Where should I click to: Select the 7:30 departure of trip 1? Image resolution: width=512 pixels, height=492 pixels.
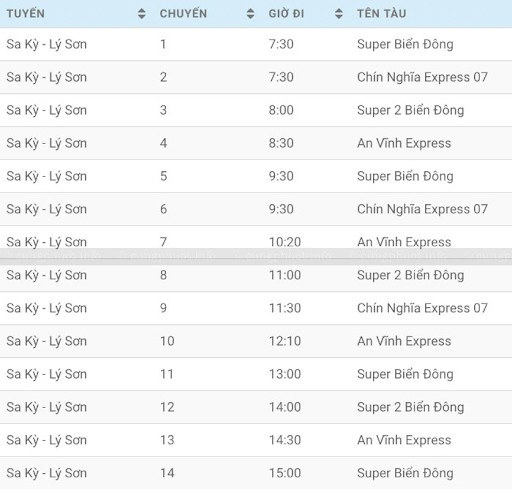click(x=281, y=44)
